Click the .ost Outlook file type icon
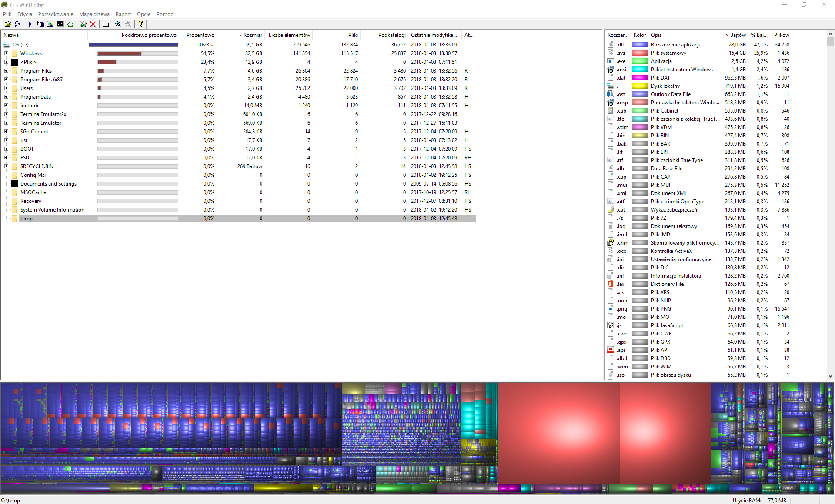 point(611,94)
